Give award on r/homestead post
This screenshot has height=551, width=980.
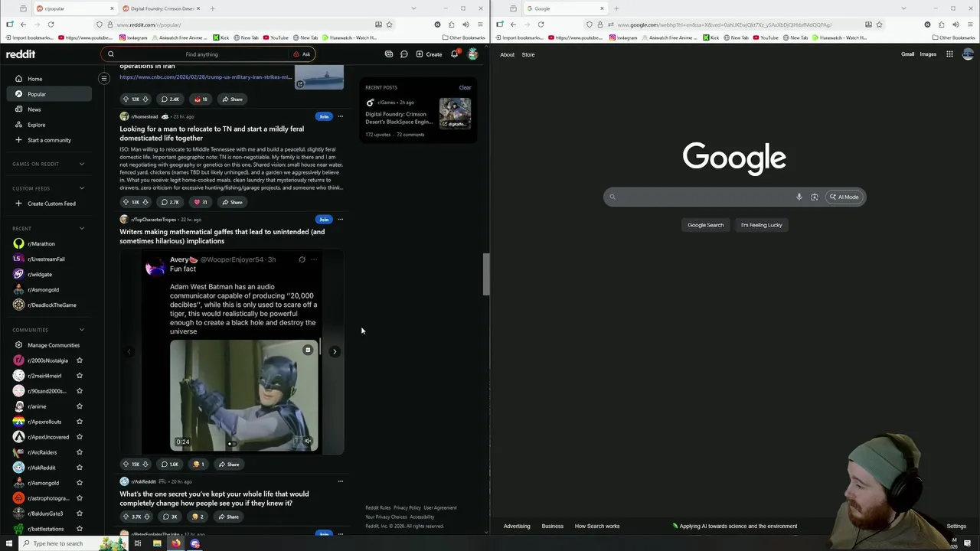201,202
